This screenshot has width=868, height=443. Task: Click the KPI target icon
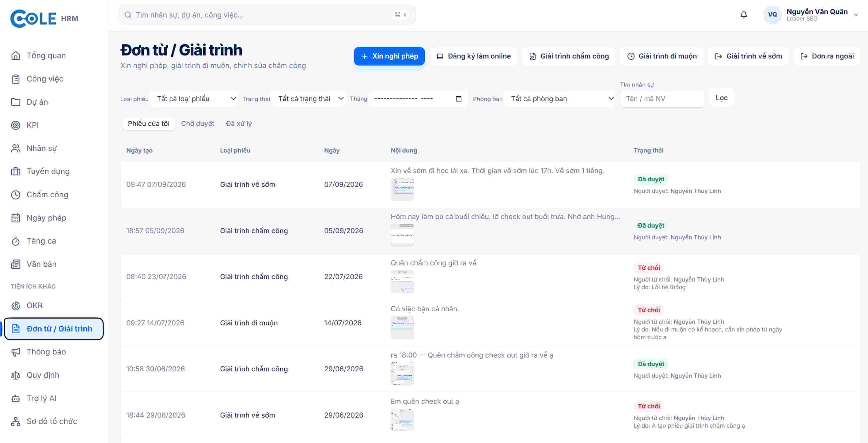point(16,125)
